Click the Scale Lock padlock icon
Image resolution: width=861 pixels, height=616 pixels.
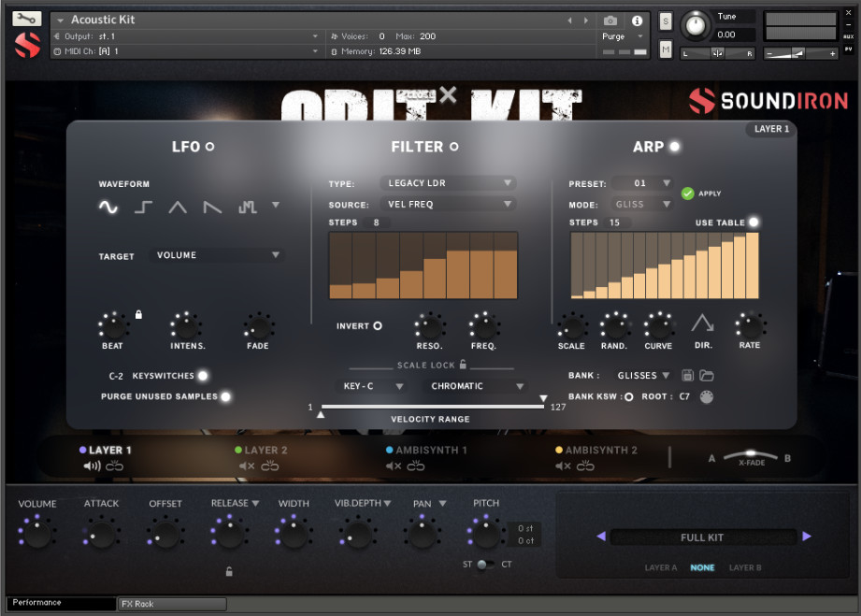tap(463, 364)
